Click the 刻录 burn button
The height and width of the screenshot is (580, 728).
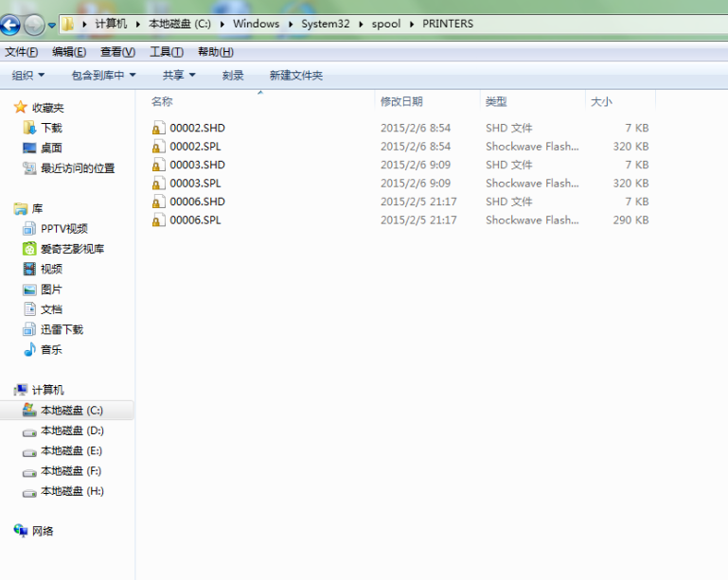[x=233, y=75]
